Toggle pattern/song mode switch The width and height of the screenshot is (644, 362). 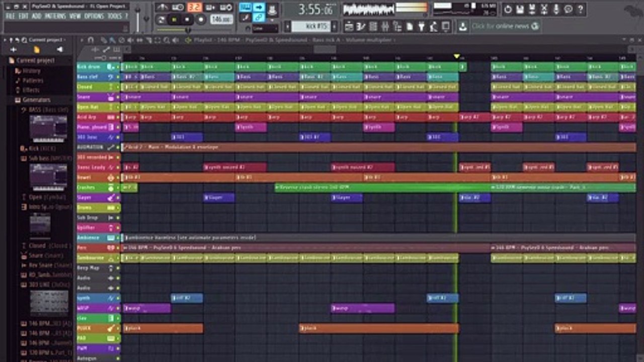point(161,20)
